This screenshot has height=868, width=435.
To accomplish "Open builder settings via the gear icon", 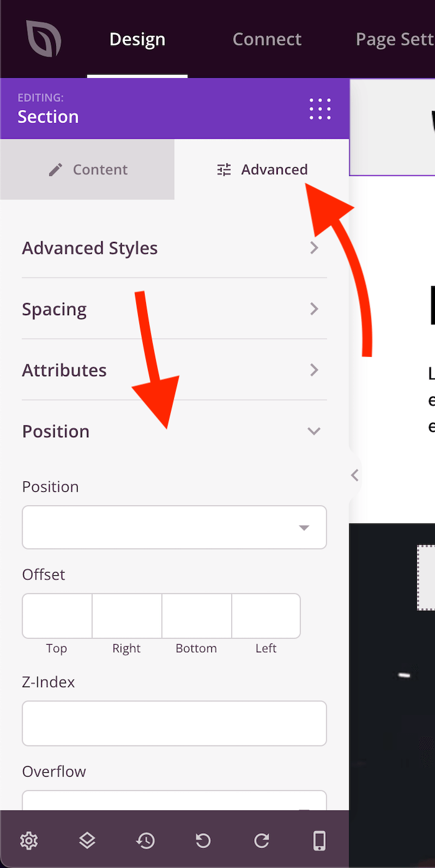I will (29, 840).
